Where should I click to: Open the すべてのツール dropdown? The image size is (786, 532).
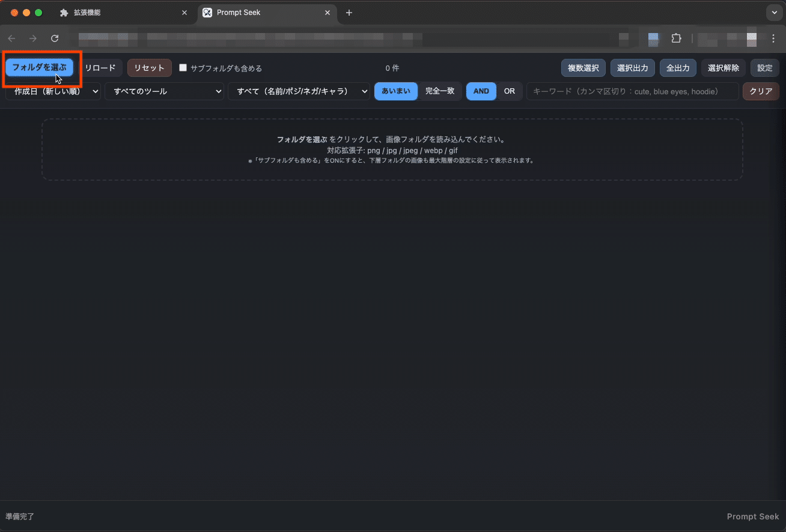tap(164, 91)
